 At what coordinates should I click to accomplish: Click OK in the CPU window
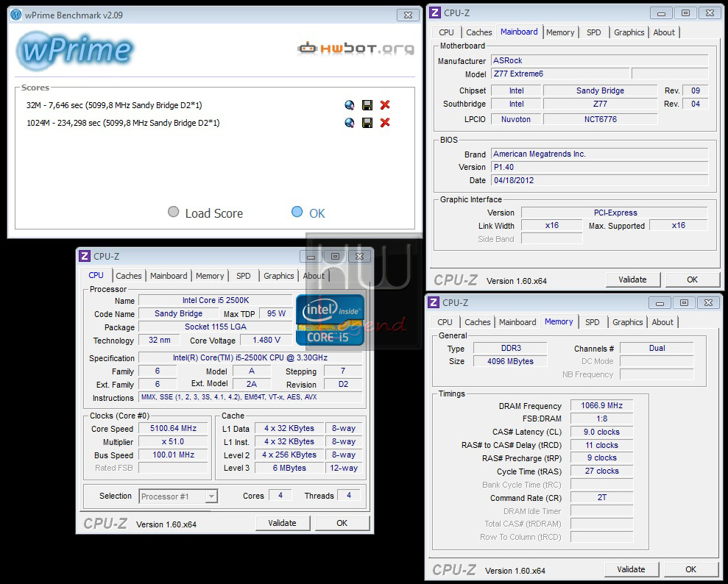pos(342,523)
